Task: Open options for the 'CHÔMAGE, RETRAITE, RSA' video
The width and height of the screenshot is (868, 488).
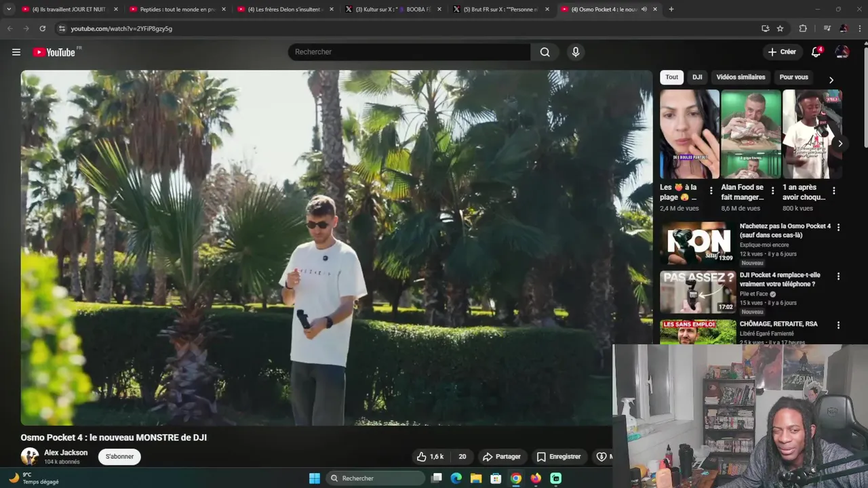Action: click(838, 325)
